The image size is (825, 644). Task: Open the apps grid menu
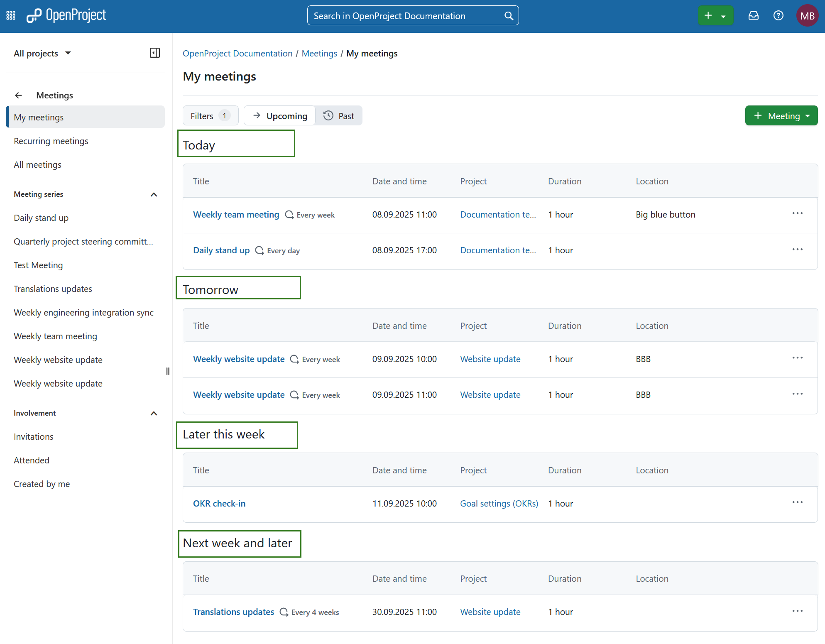tap(10, 15)
